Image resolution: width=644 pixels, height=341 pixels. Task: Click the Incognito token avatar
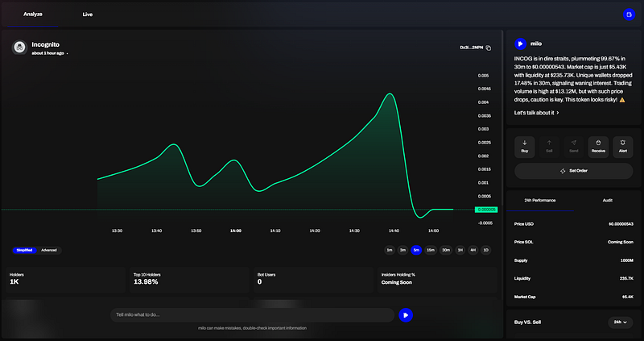click(x=19, y=48)
